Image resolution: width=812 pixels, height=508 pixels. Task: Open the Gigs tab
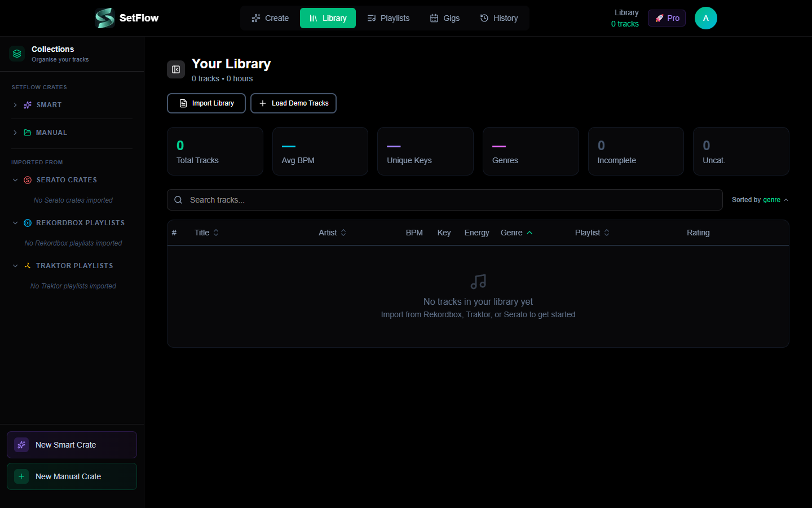(444, 18)
